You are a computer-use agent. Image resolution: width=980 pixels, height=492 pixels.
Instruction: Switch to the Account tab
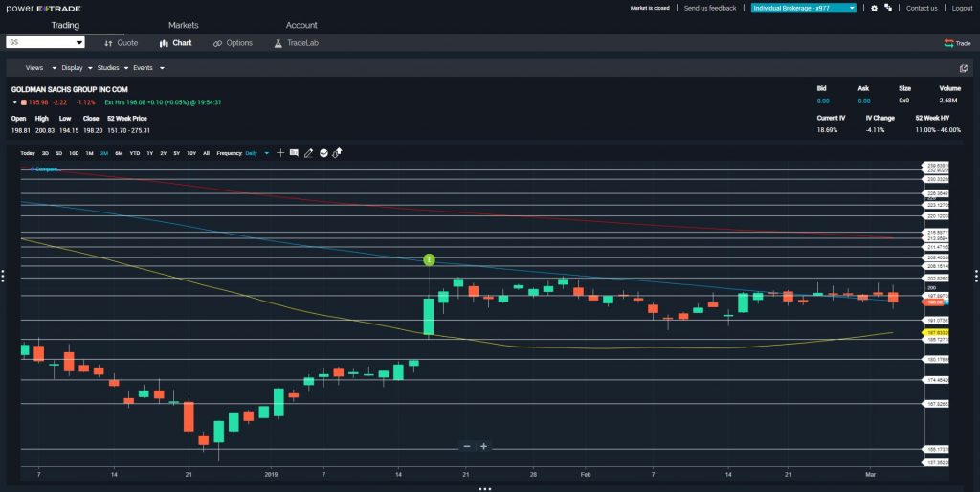(301, 25)
